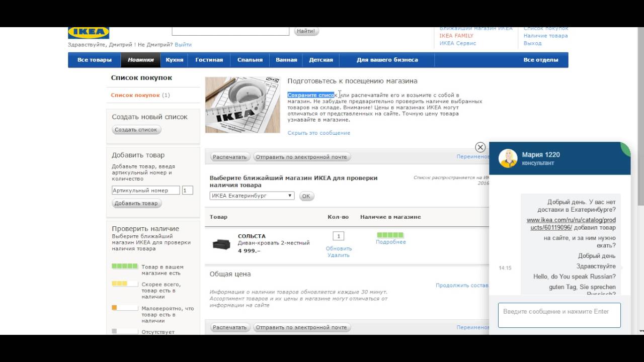Go to the Спальня section
Screen dimensions: 644x362
[x=250, y=60]
